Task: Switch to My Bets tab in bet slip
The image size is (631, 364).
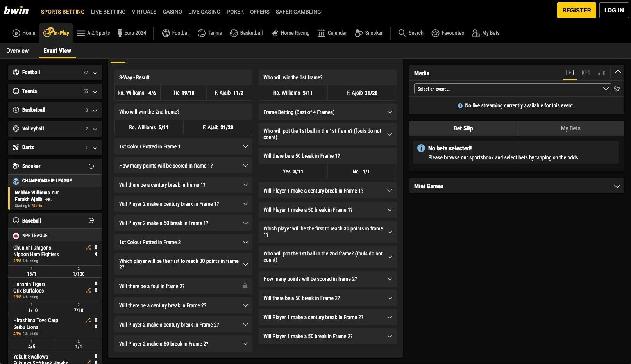Action: [570, 128]
